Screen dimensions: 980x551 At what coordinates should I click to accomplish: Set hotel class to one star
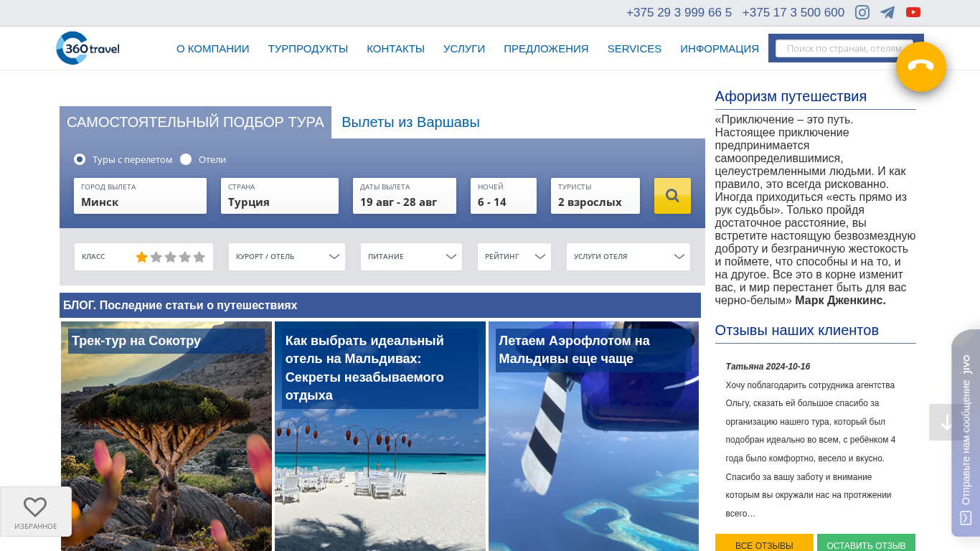(142, 257)
